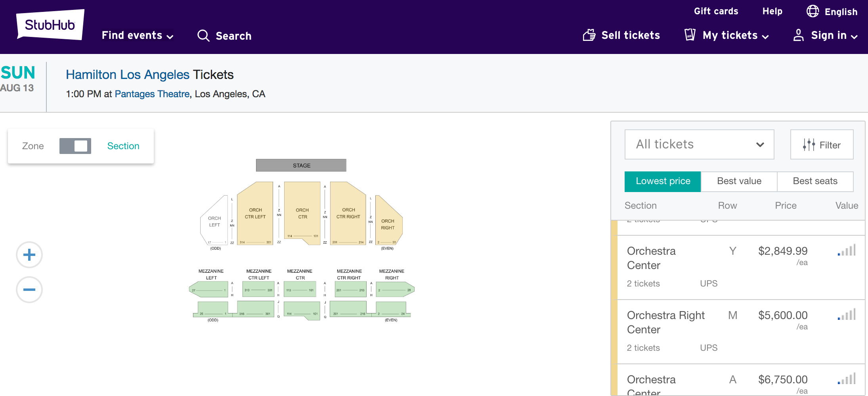Screen dimensions: 868x396
Task: Select the Section view label
Action: coord(123,146)
